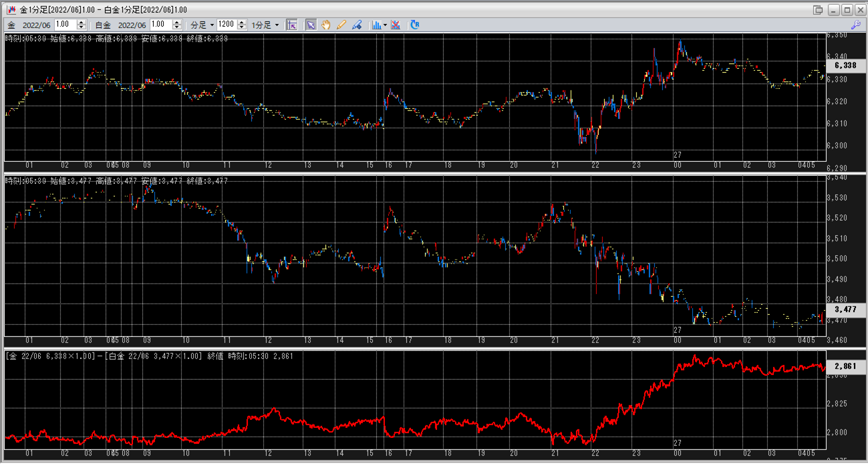Click the 1200 bar count field
Image resolution: width=868 pixels, height=464 pixels.
coord(227,25)
